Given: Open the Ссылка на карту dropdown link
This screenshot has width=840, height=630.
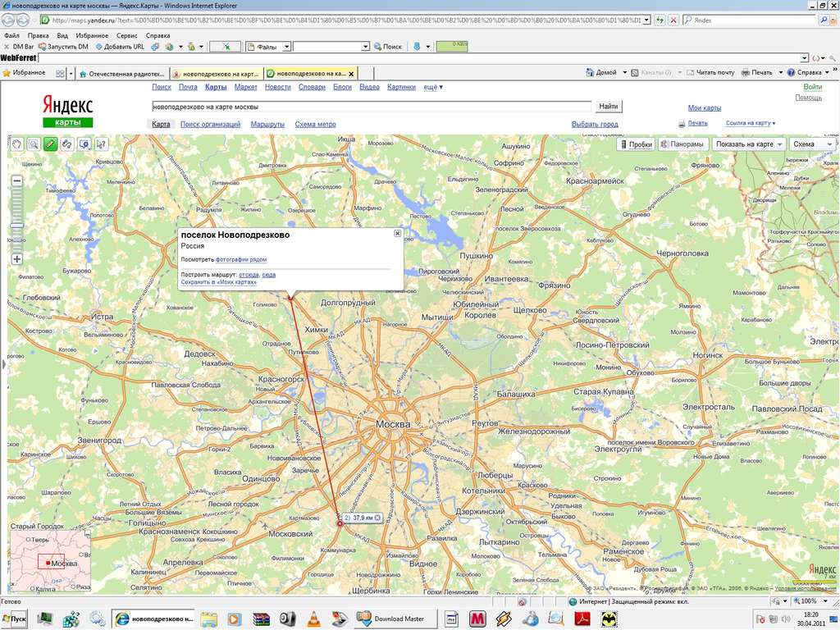Looking at the screenshot, I should pos(750,123).
